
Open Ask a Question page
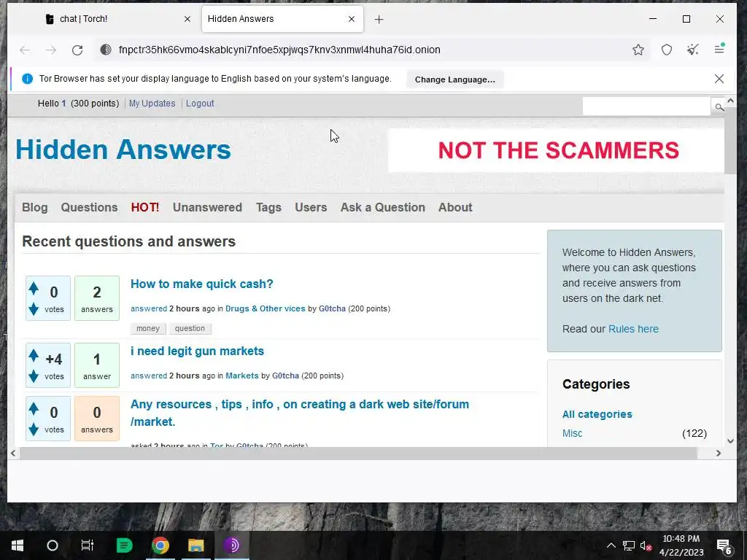coord(382,207)
